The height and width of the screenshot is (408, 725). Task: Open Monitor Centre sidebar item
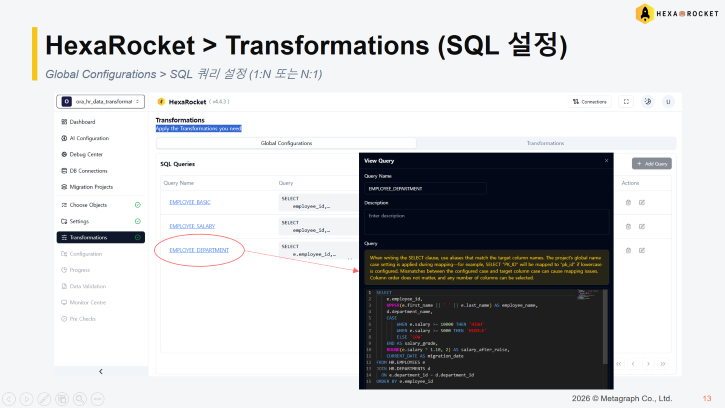tap(87, 303)
